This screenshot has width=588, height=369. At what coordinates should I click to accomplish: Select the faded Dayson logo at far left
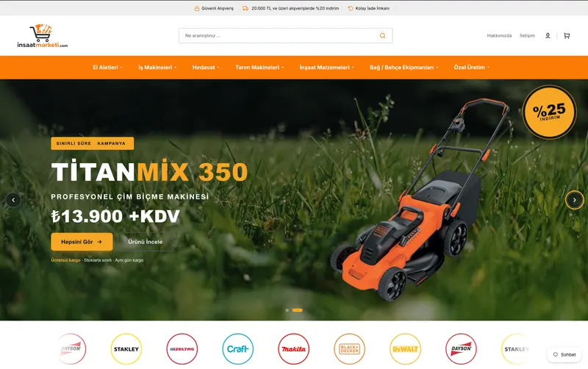coord(71,348)
